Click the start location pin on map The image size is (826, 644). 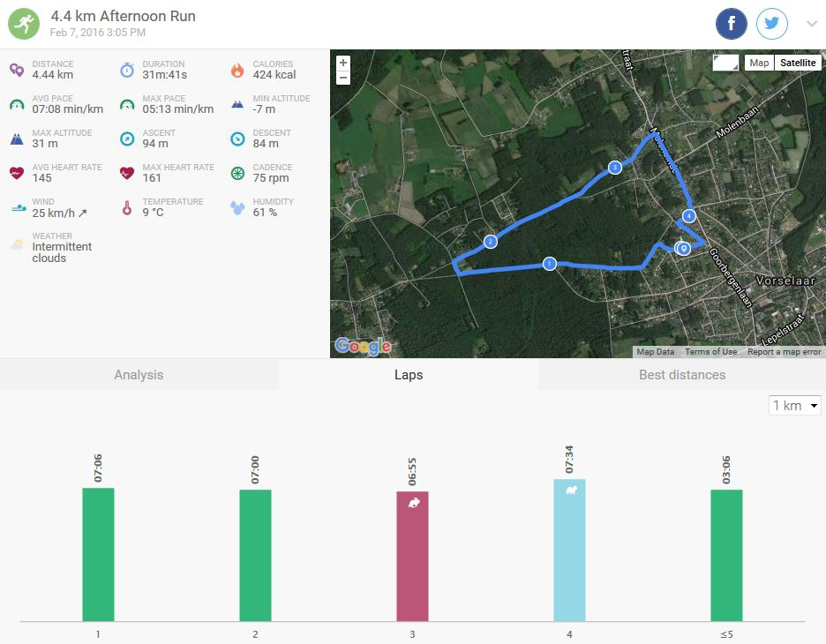tap(682, 249)
